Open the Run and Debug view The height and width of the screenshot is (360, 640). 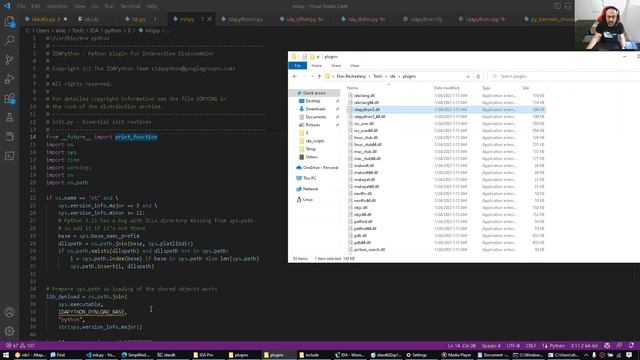9,79
